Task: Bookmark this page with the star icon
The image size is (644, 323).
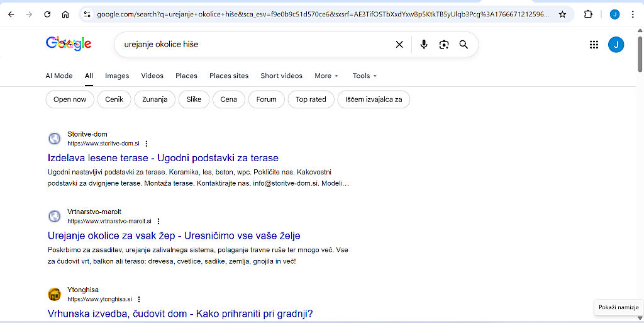Action: (x=563, y=14)
